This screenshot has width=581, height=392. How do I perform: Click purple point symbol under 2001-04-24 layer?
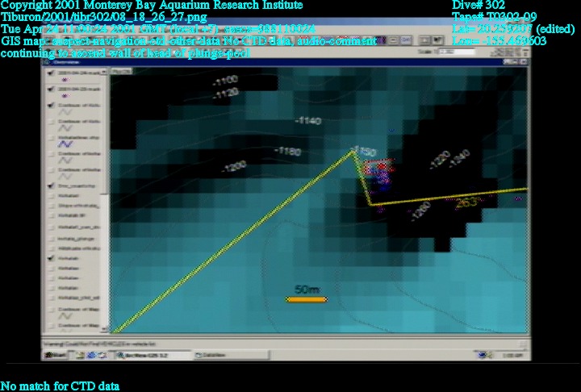coord(65,80)
